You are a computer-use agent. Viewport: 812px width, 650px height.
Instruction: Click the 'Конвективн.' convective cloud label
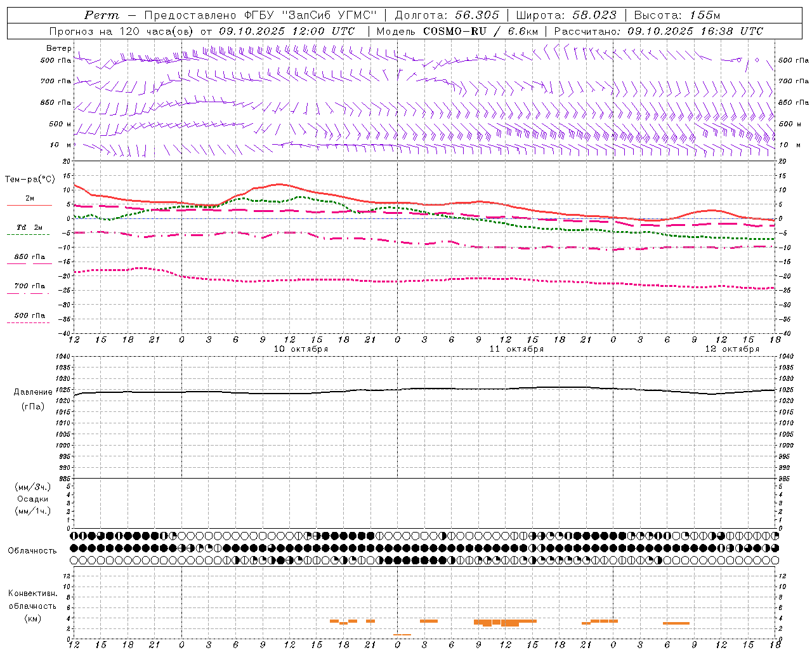click(x=33, y=594)
